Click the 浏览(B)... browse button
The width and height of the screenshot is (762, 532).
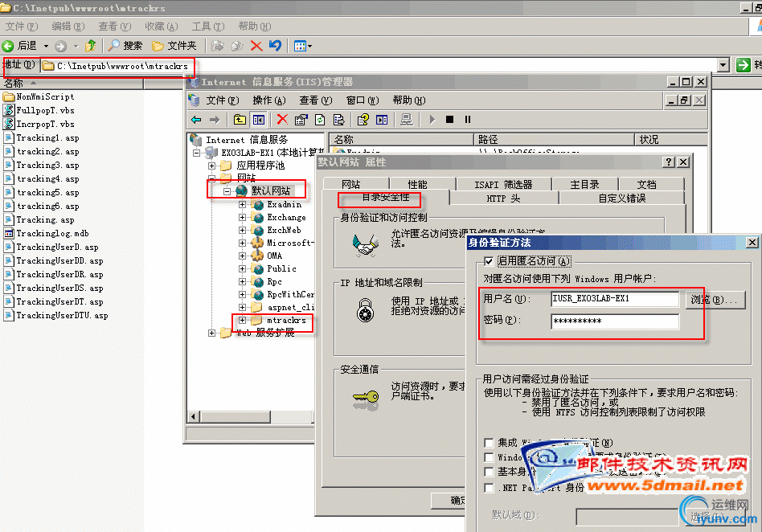point(715,300)
